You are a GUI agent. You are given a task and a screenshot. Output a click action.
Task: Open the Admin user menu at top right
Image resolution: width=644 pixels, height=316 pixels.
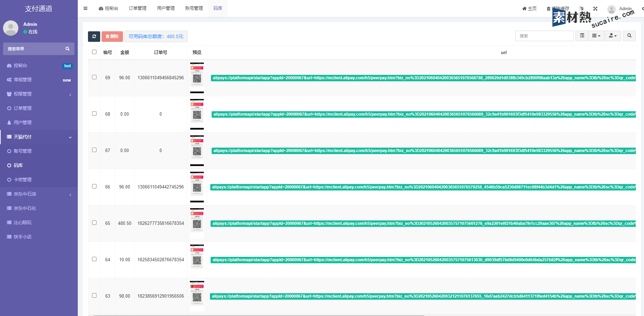tap(620, 9)
